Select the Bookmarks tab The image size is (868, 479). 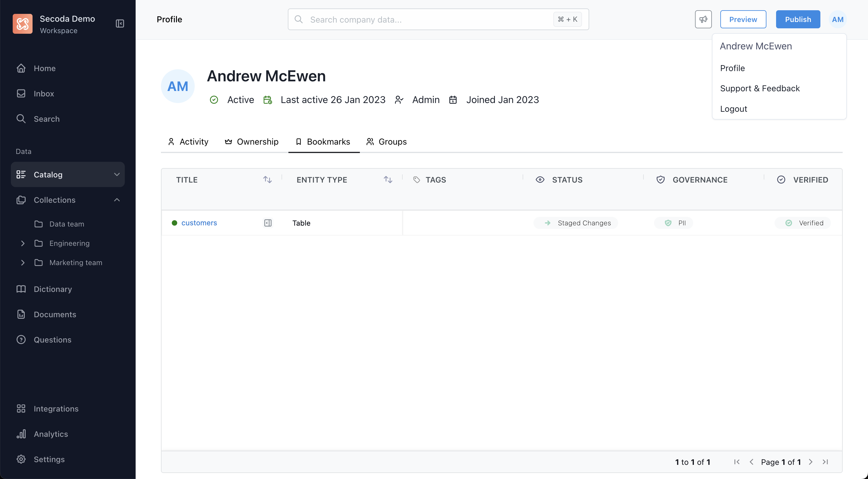(324, 142)
